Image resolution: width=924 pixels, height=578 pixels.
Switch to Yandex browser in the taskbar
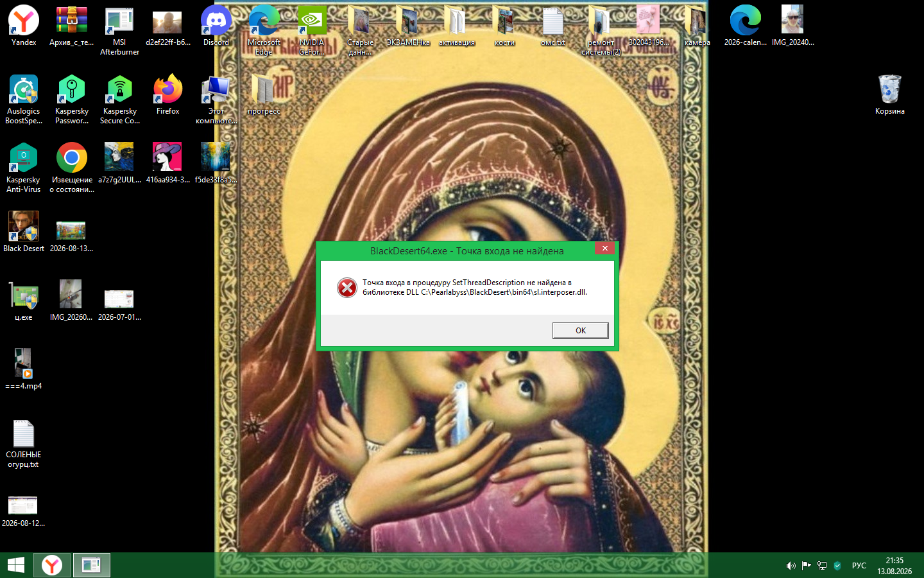coord(52,565)
